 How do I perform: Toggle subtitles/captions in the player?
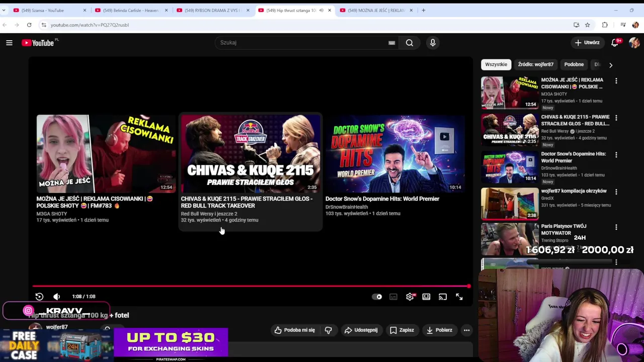393,297
